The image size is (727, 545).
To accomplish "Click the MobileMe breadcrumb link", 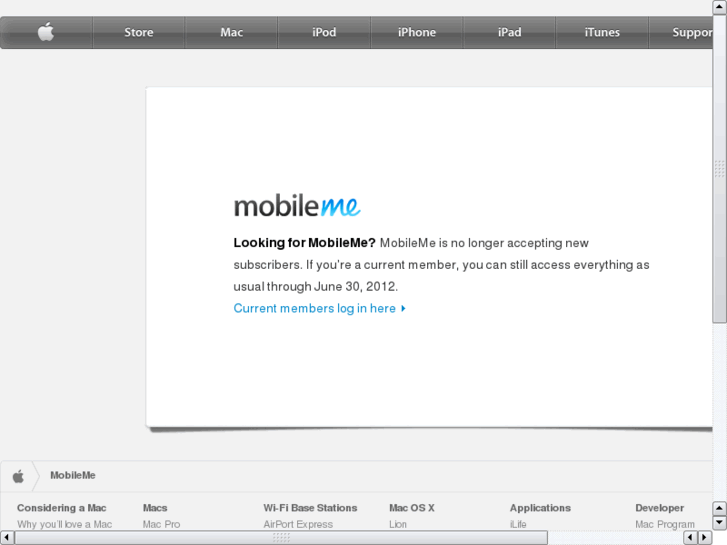I will click(73, 475).
